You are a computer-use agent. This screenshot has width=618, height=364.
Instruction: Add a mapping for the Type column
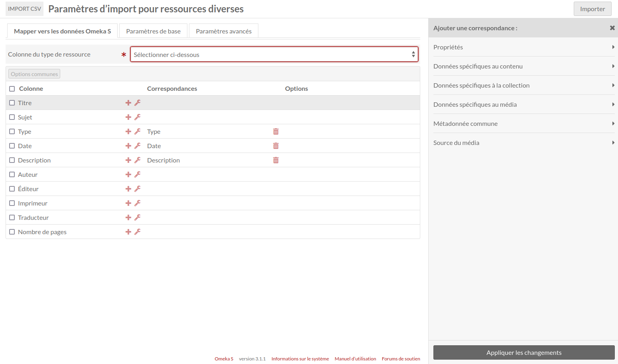pos(128,131)
